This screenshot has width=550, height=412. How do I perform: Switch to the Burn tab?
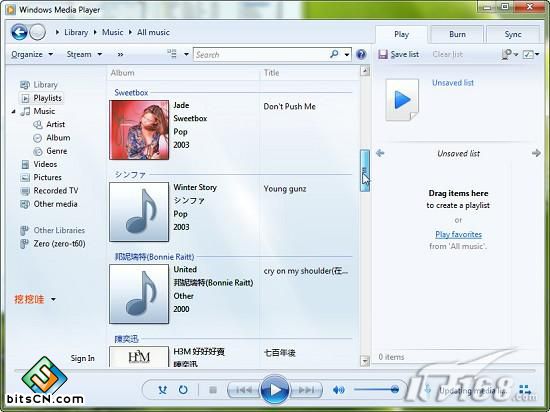pyautogui.click(x=457, y=34)
